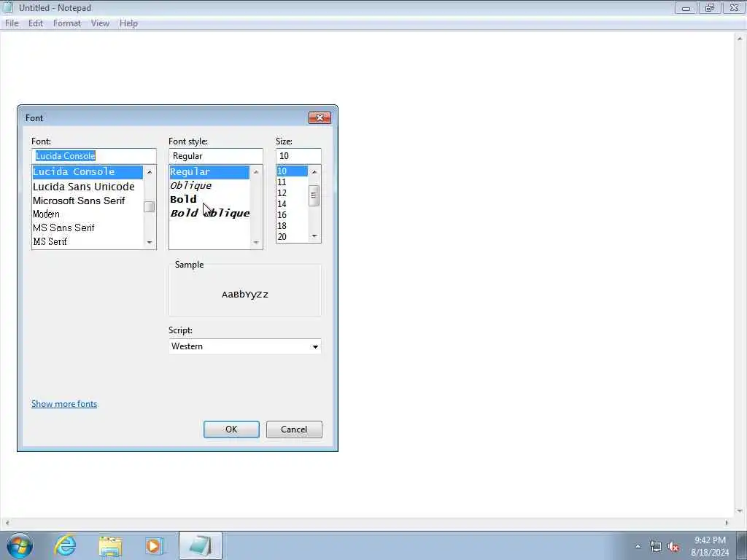Select MS Sans Serif font
The width and height of the screenshot is (747, 560).
pyautogui.click(x=88, y=228)
